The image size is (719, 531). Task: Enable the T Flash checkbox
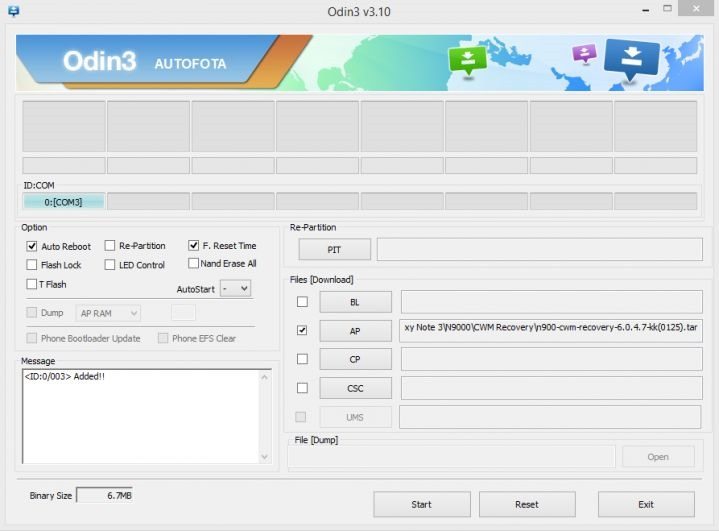pos(32,284)
